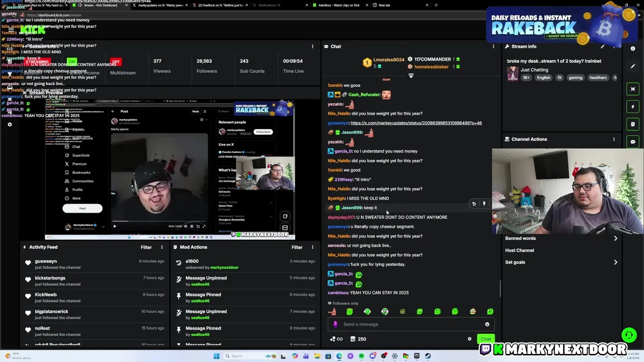
Task: Click the settings gear in the left sidebar
Action: coord(10,125)
